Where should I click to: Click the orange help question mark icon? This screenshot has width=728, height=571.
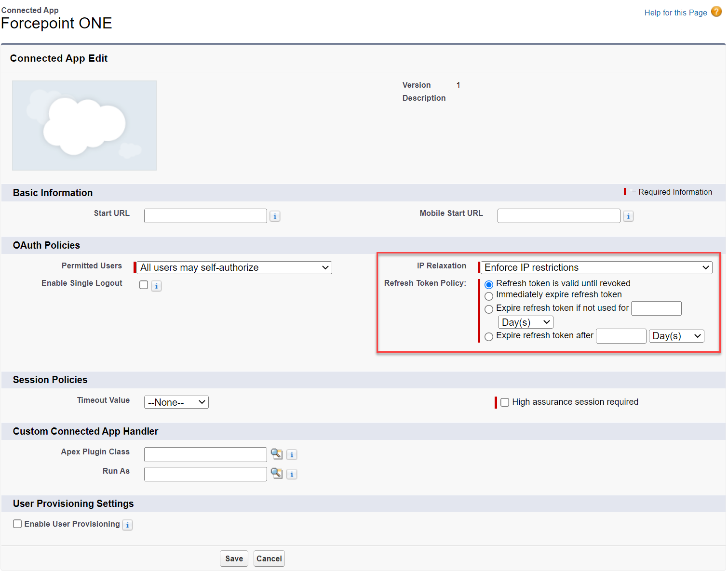coord(715,11)
